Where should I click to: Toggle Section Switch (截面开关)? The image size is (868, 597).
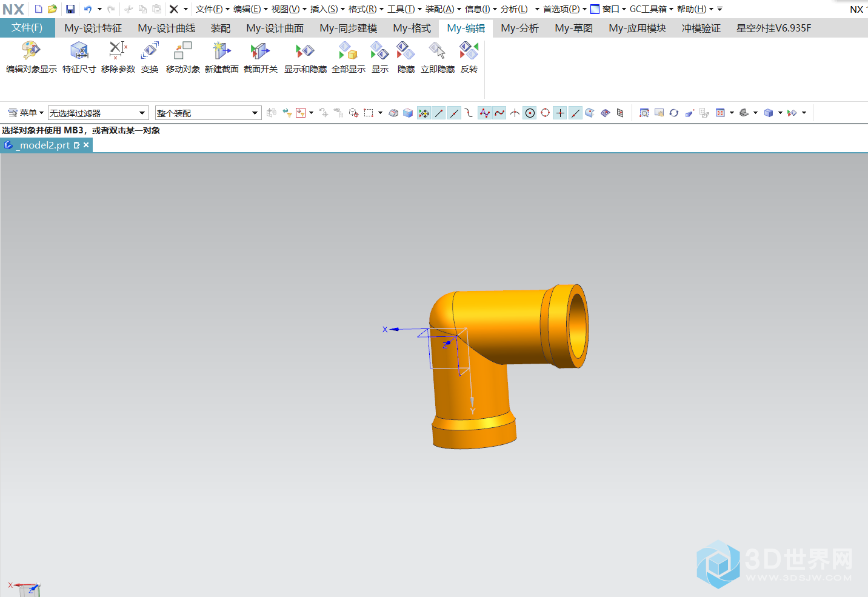click(261, 56)
